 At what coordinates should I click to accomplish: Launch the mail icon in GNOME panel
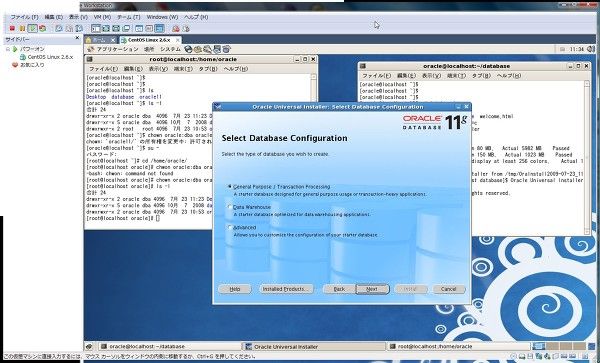coord(197,49)
